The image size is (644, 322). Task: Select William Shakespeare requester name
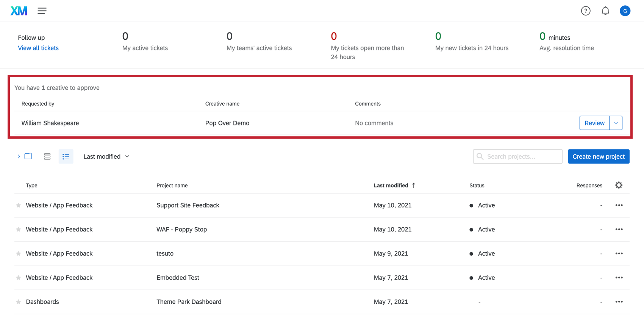point(50,123)
